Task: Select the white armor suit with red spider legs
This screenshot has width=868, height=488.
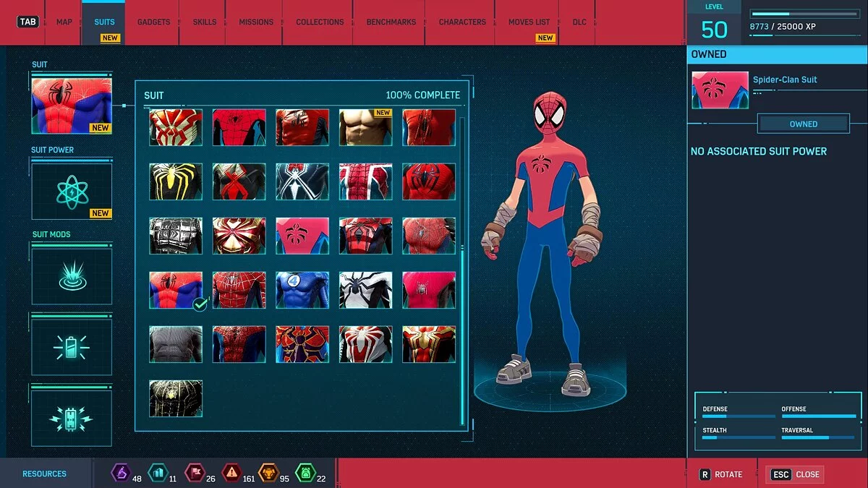Action: pyautogui.click(x=365, y=344)
